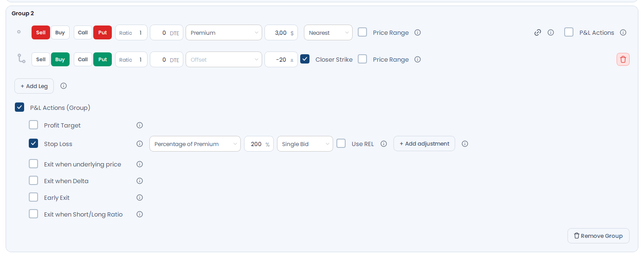The image size is (644, 255).
Task: Select Buy on the first leg
Action: 60,32
